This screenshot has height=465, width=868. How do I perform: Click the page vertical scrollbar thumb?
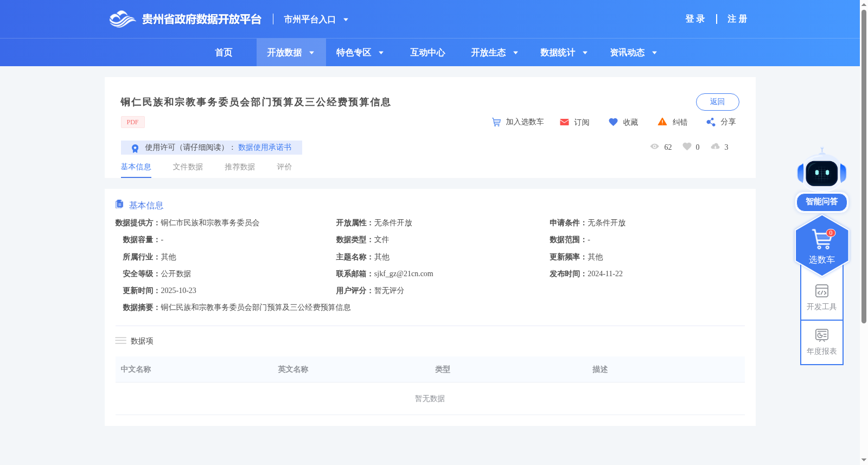[x=864, y=165]
